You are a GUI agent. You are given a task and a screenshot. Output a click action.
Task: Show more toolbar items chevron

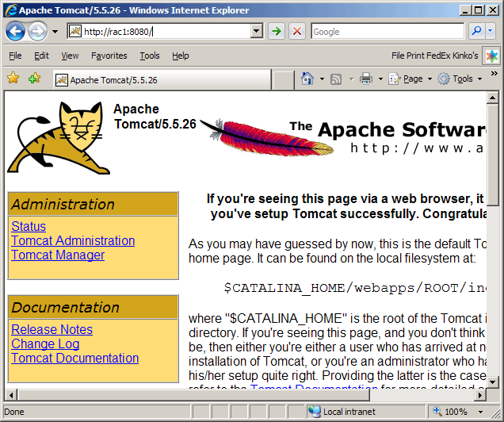(494, 74)
